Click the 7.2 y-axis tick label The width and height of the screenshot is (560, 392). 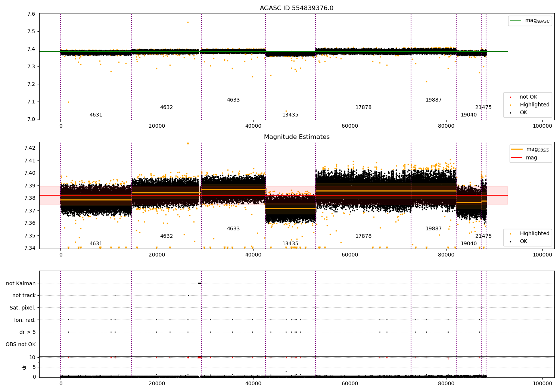pos(31,84)
